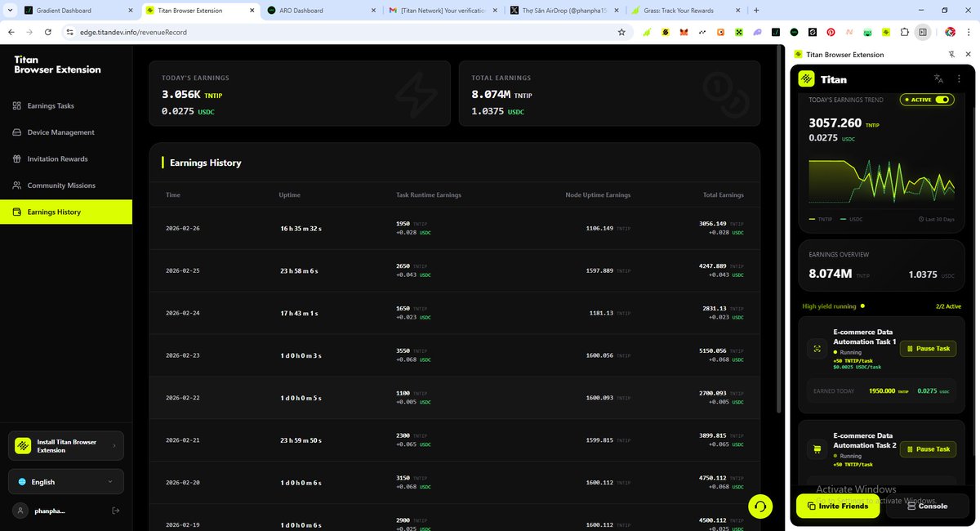
Task: Open the Extensions puzzle-piece menu
Action: [904, 32]
